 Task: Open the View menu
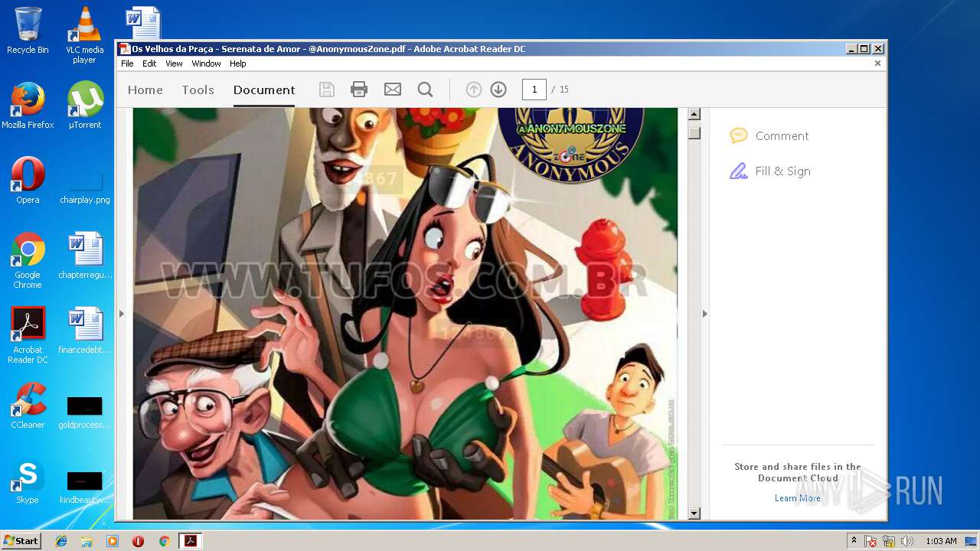tap(175, 64)
